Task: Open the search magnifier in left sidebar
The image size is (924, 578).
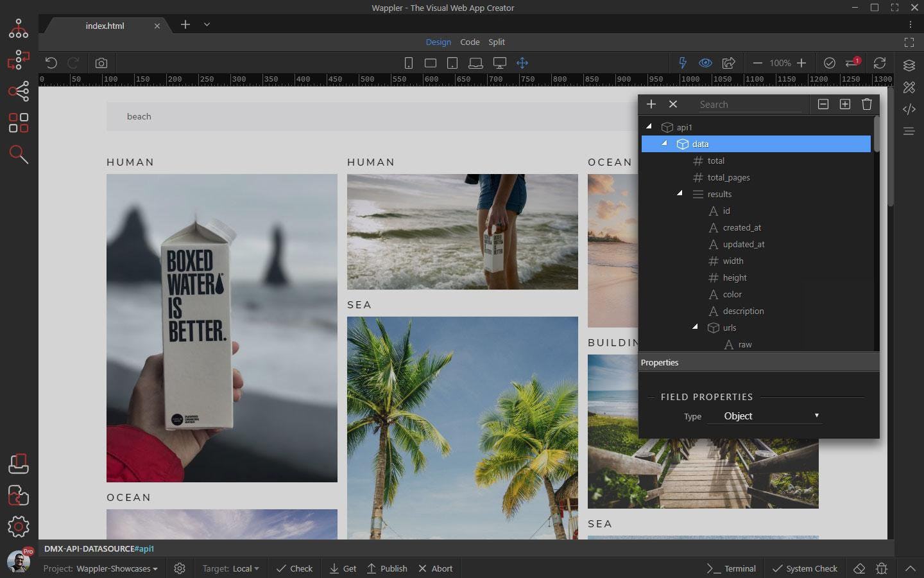Action: (18, 155)
